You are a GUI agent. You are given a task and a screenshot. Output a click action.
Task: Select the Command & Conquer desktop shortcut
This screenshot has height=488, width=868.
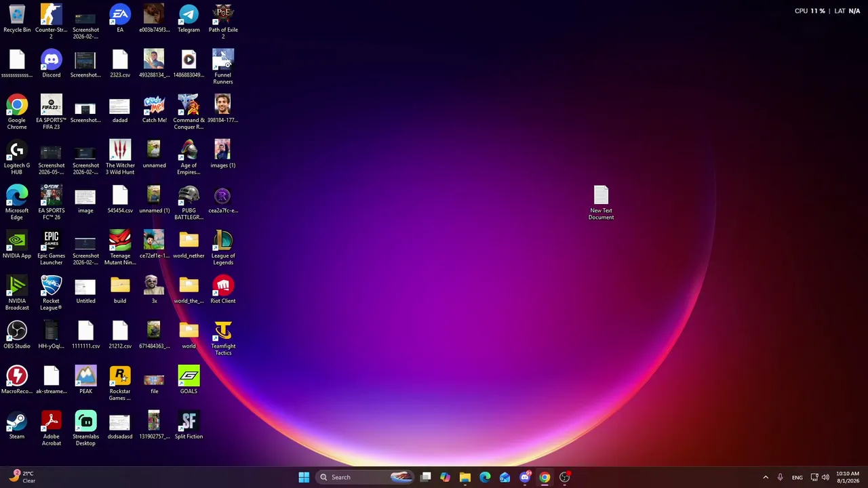(x=189, y=113)
